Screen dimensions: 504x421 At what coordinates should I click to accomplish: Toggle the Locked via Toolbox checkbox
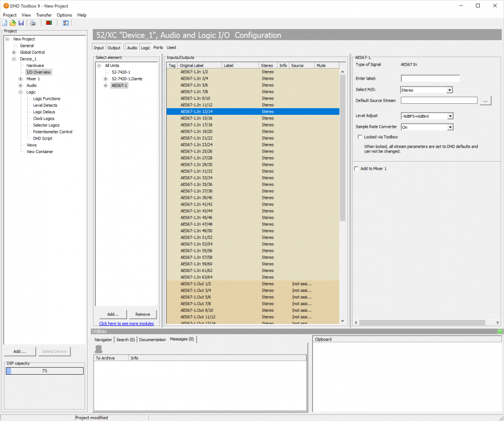[x=360, y=137]
